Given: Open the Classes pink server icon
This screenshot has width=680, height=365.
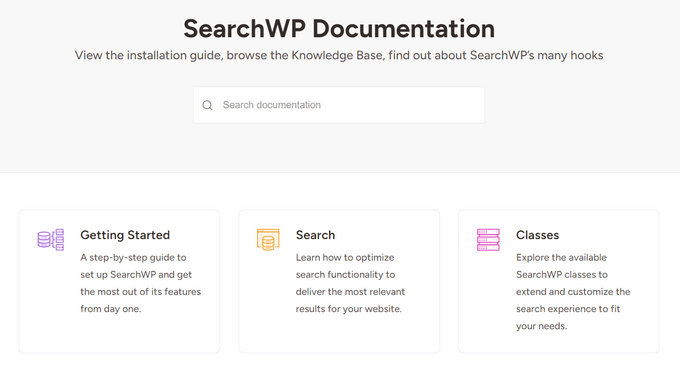Looking at the screenshot, I should (x=488, y=240).
